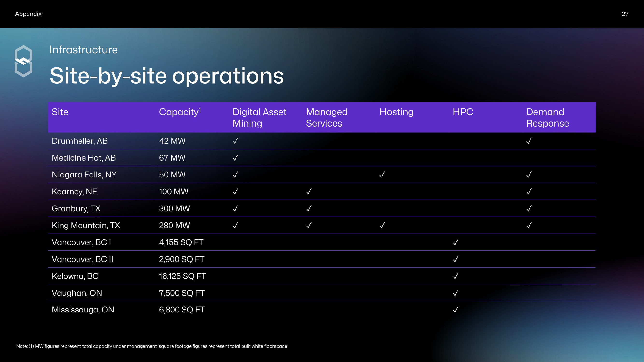644x362 pixels.
Task: Click the Appendix section label
Action: pos(28,14)
